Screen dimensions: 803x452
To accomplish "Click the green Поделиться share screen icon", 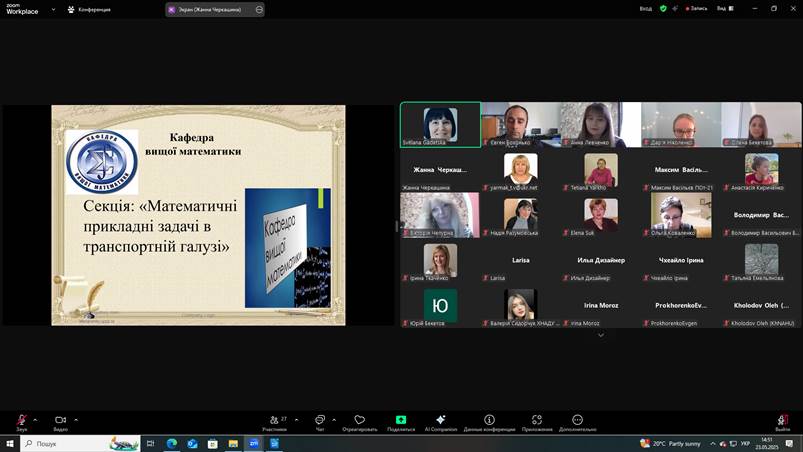I will [x=401, y=420].
